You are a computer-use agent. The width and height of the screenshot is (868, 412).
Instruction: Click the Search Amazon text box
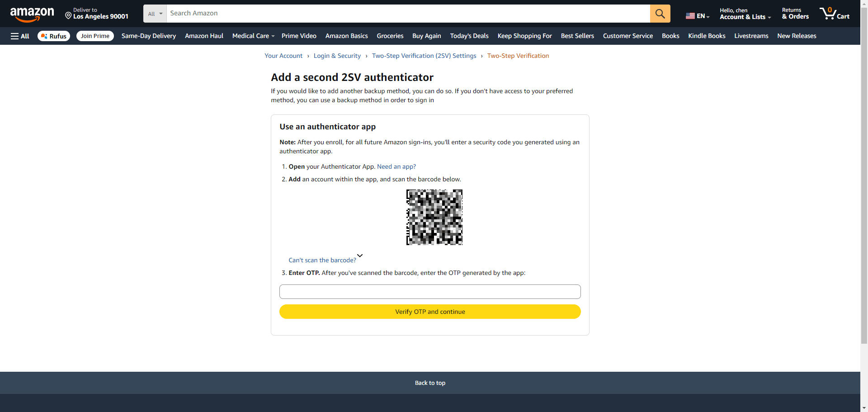point(407,14)
